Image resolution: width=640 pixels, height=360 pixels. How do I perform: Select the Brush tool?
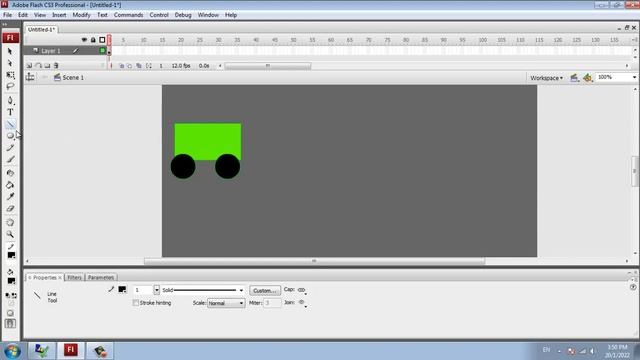point(10,160)
